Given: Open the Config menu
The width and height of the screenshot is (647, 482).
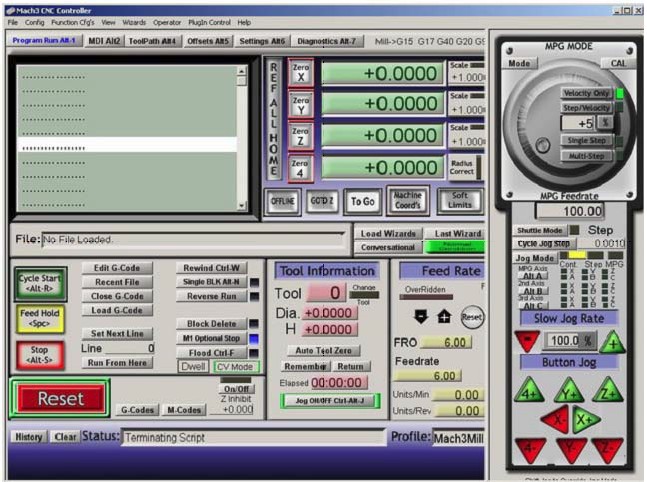Looking at the screenshot, I should 35,22.
